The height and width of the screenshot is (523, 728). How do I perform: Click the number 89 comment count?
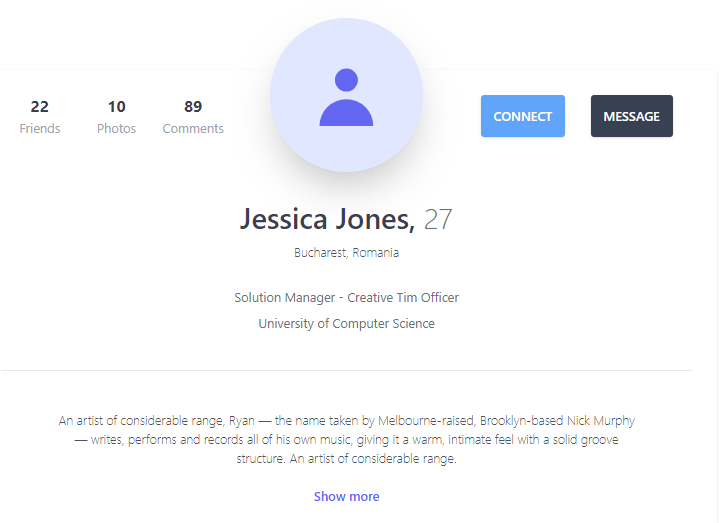[193, 106]
